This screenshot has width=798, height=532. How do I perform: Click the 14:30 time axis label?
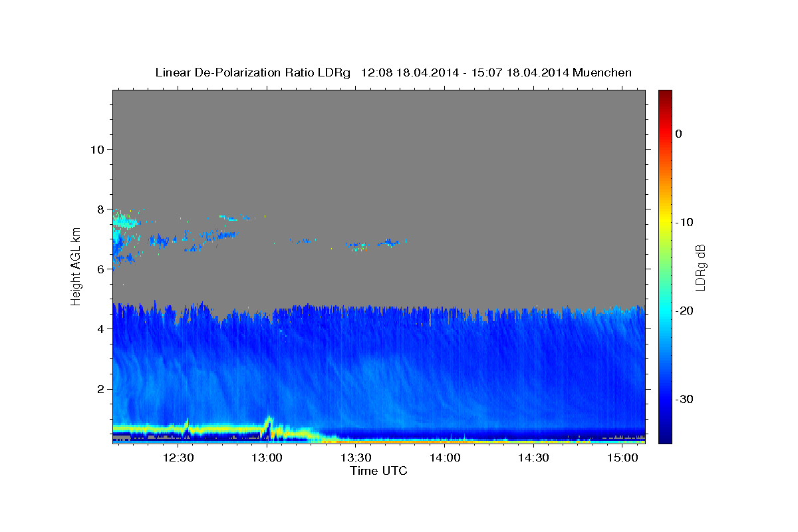pyautogui.click(x=533, y=458)
